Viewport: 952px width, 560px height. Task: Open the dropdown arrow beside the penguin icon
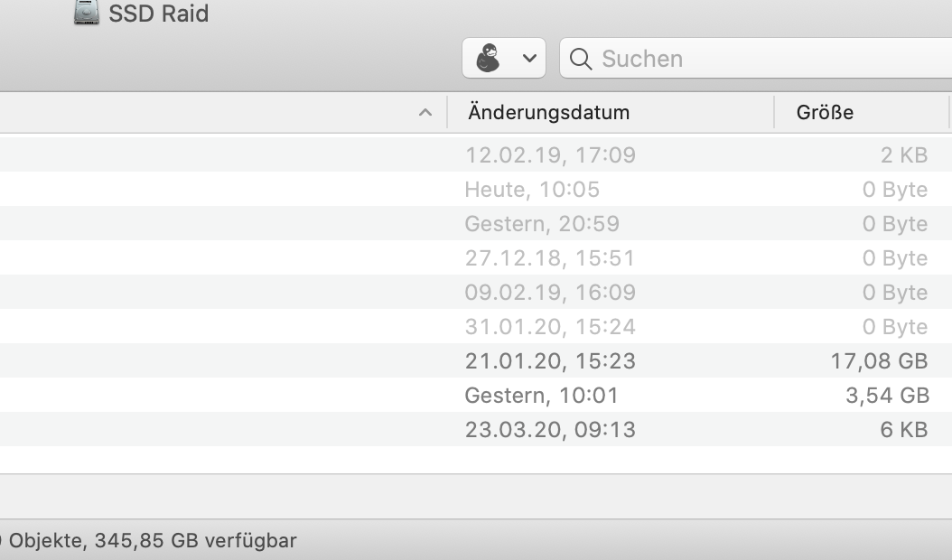(529, 59)
